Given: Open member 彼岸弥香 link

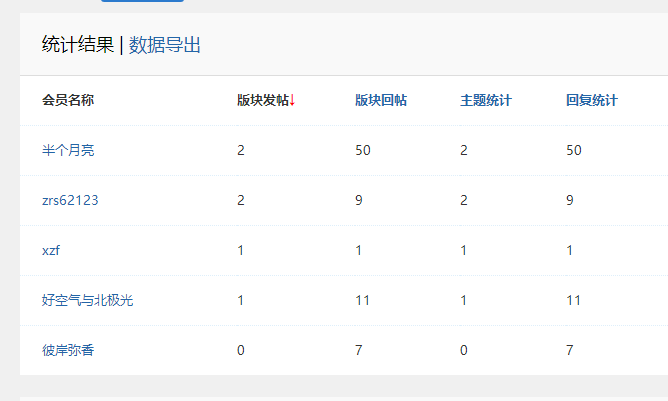Looking at the screenshot, I should pyautogui.click(x=68, y=350).
